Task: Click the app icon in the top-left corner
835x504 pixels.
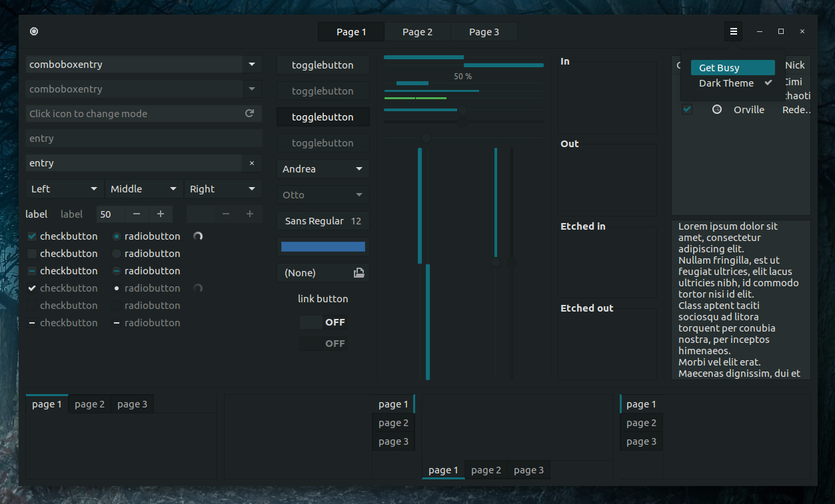Action: 33,31
